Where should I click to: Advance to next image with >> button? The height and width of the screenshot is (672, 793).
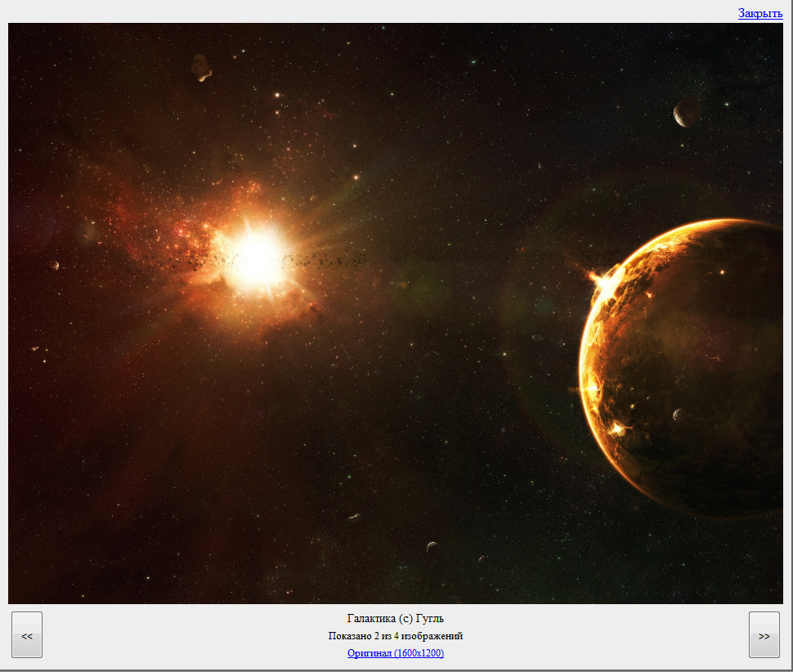(x=764, y=635)
